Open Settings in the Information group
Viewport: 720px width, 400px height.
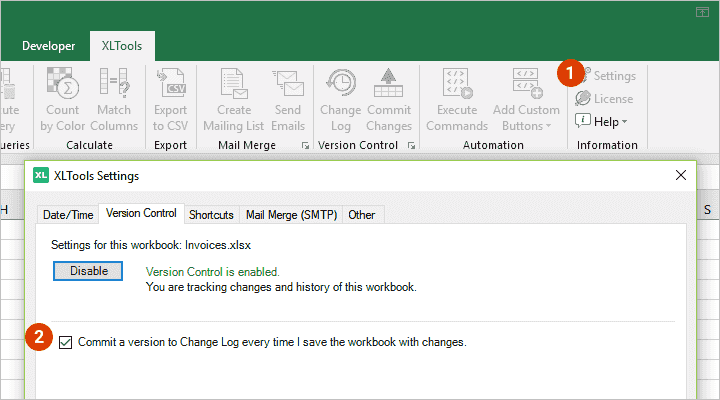tap(608, 75)
